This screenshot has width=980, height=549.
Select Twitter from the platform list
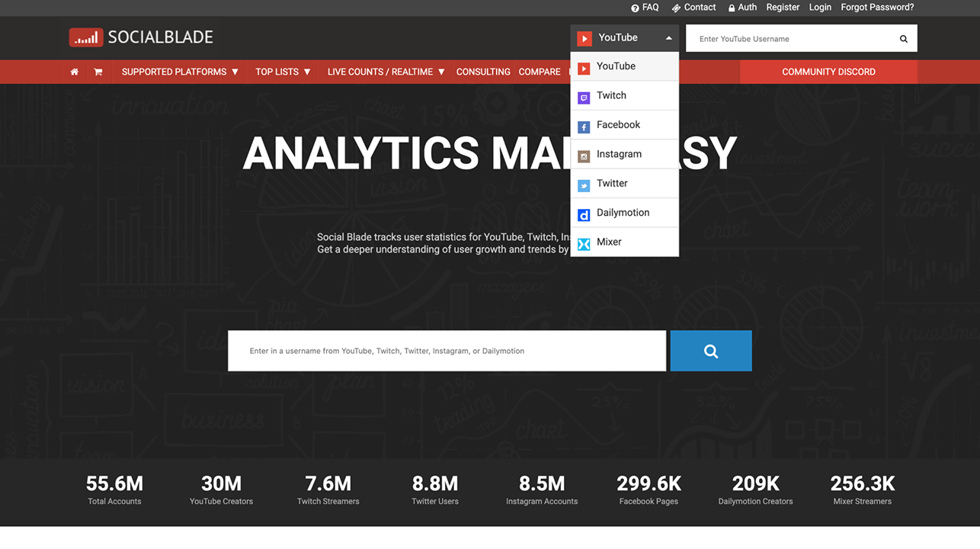point(624,183)
